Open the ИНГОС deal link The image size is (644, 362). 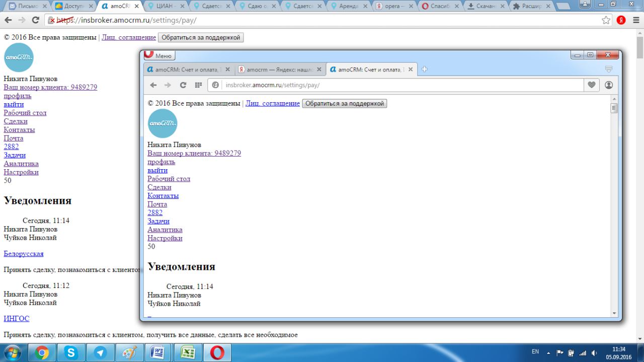click(17, 319)
